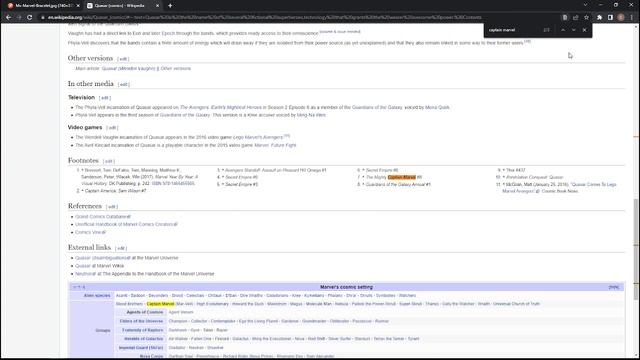Open the ISBN link in footnote 1
Screen dimensions: 640x360
(173, 184)
